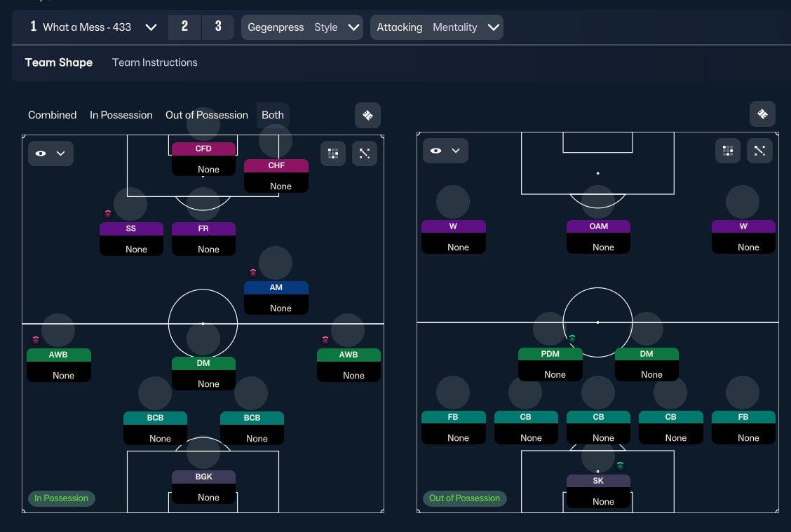
Task: Select the PDM position card
Action: click(550, 364)
